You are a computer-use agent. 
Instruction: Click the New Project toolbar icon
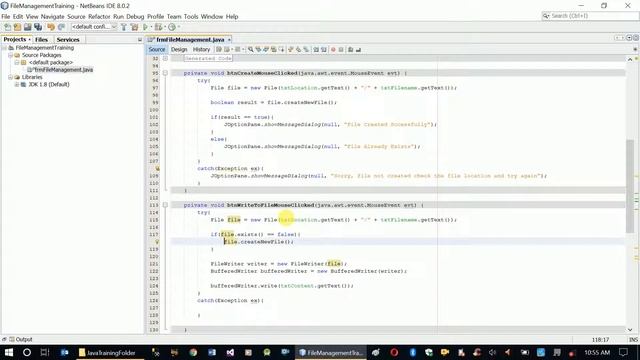pyautogui.click(x=18, y=27)
